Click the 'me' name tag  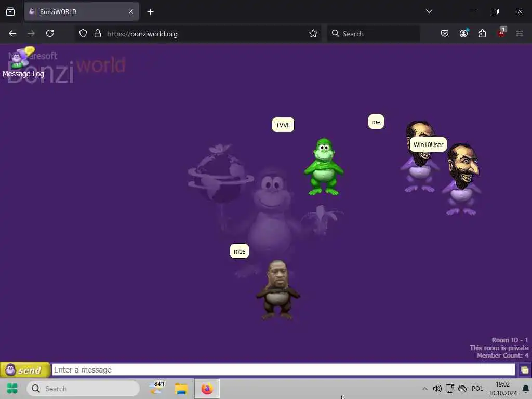[376, 122]
